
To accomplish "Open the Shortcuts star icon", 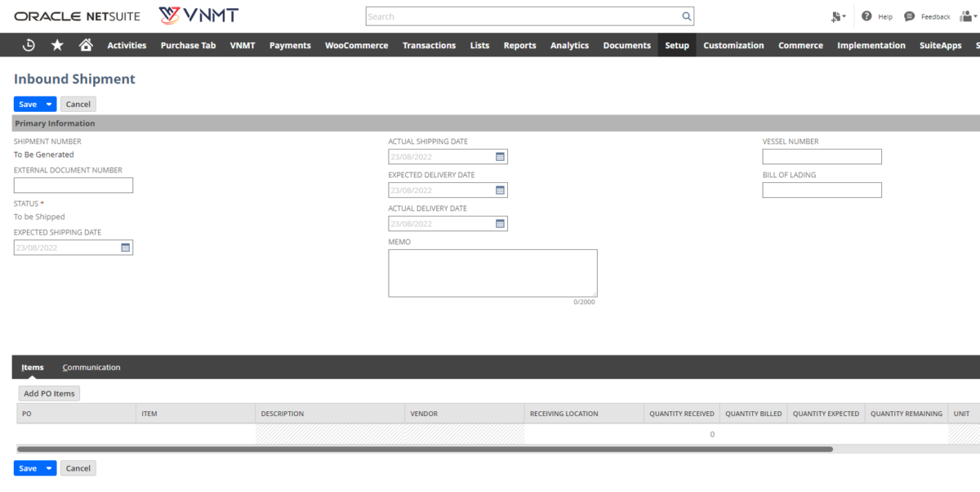I will click(56, 45).
